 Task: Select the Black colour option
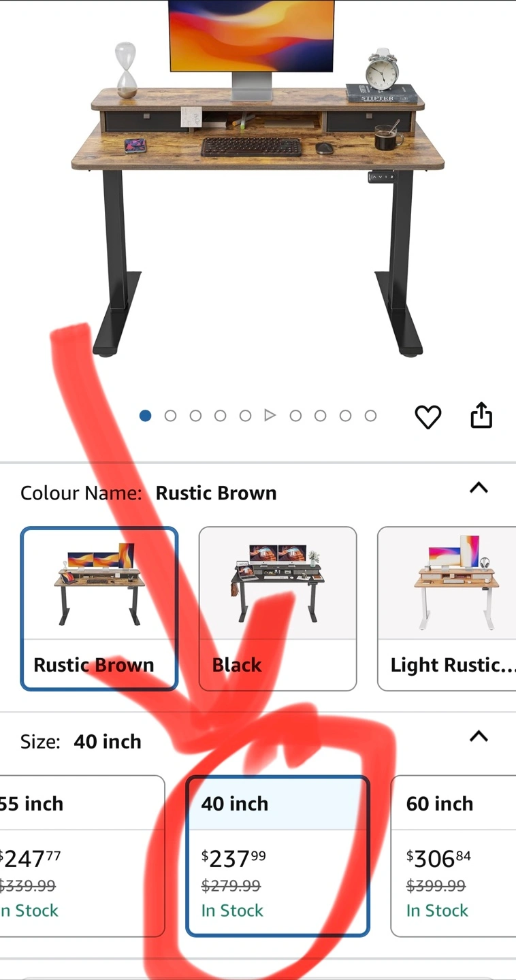tap(278, 608)
